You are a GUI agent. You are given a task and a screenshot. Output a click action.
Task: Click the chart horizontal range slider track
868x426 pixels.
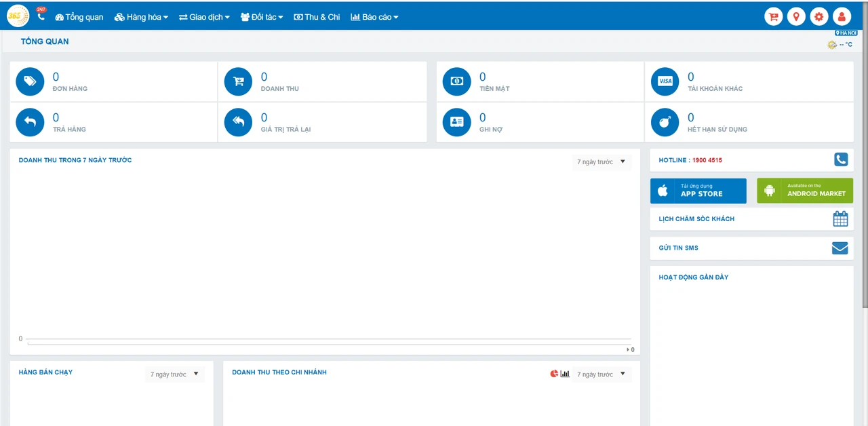click(x=329, y=344)
